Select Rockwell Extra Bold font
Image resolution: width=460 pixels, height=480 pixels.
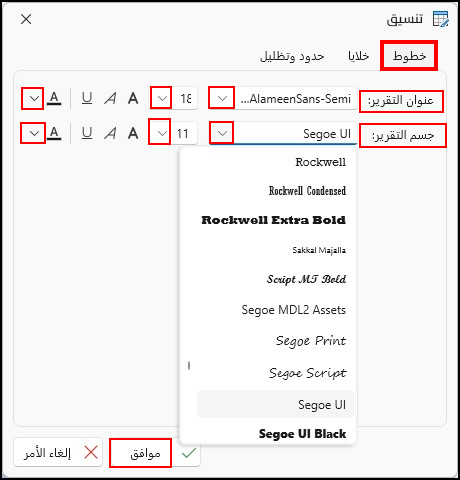pyautogui.click(x=275, y=220)
